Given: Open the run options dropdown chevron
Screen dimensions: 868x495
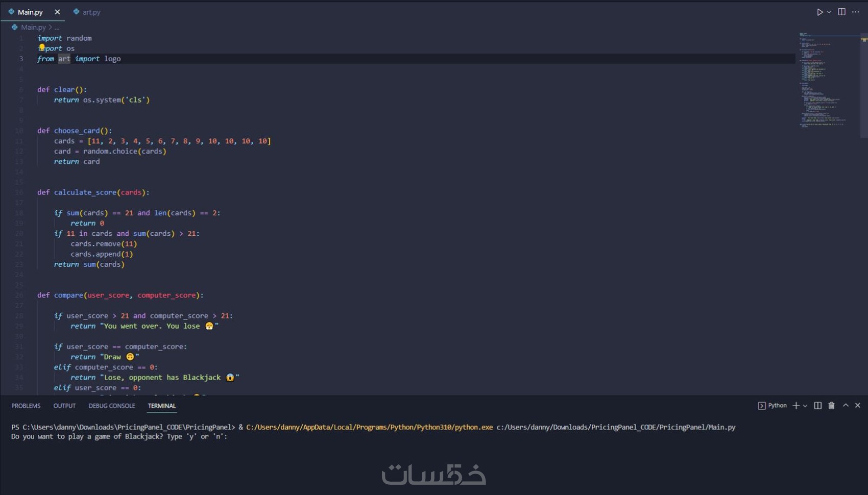Looking at the screenshot, I should point(829,12).
